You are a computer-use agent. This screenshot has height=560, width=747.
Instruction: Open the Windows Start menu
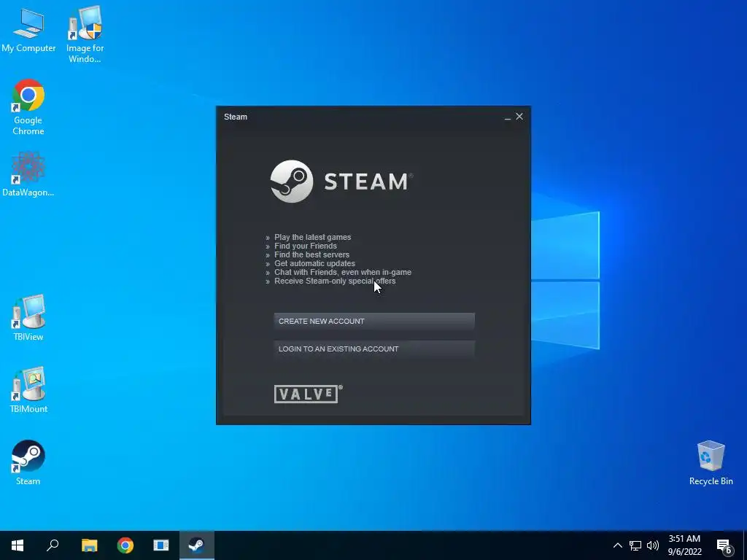pyautogui.click(x=18, y=545)
